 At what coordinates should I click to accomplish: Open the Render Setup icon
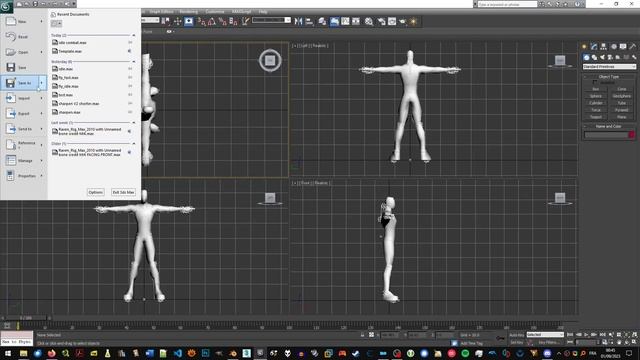tap(381, 22)
